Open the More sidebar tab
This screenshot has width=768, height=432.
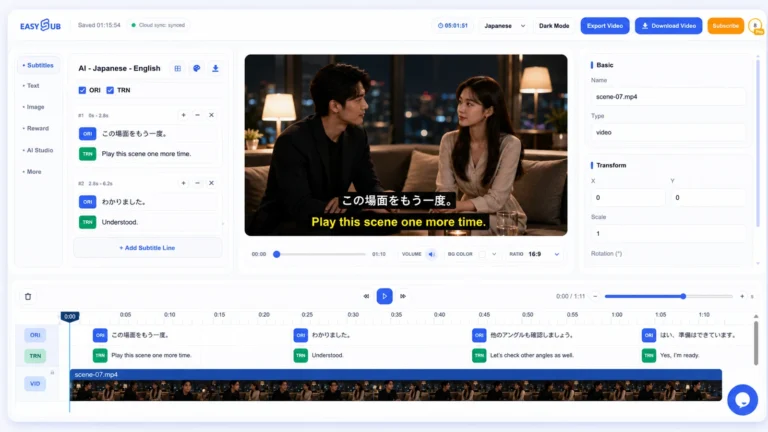pyautogui.click(x=32, y=172)
